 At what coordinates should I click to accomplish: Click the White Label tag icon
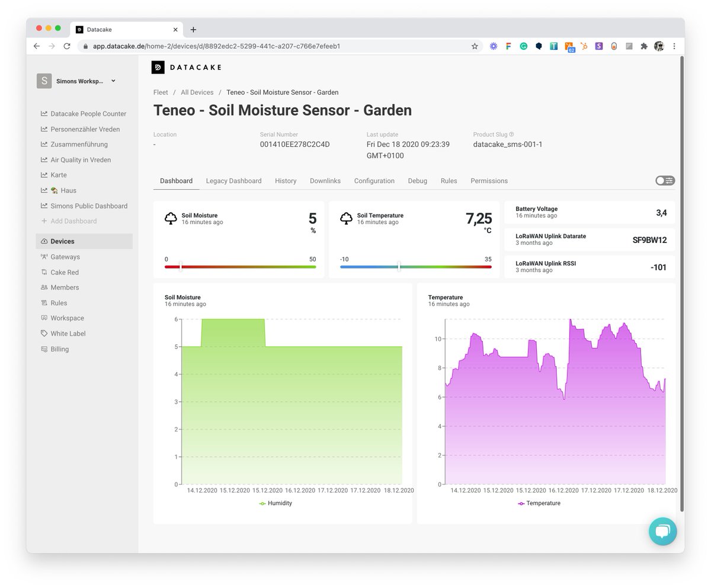point(44,334)
